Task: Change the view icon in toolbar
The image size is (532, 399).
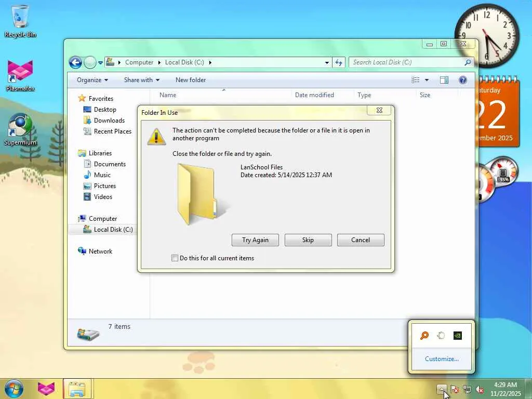Action: tap(415, 80)
